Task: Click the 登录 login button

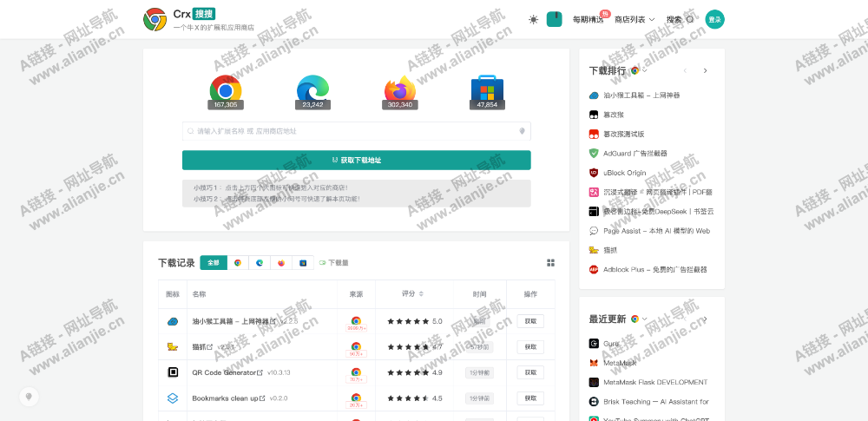Action: coord(714,19)
